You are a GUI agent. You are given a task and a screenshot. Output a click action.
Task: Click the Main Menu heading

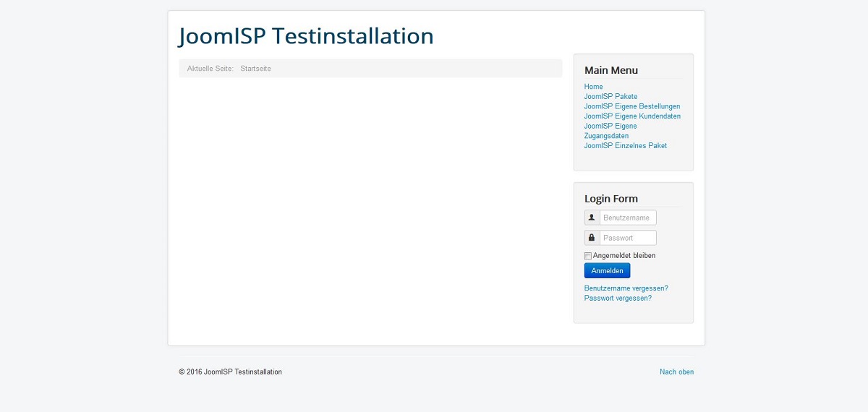pos(611,70)
